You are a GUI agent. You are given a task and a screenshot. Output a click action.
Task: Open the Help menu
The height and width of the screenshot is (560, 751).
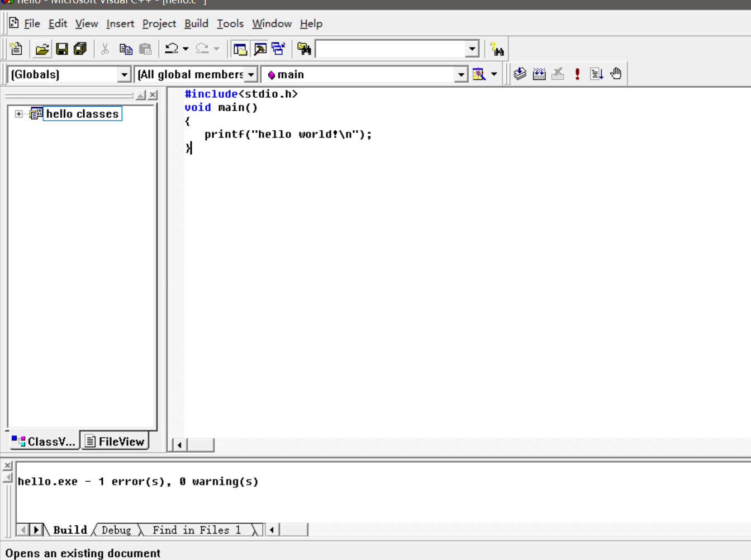coord(311,23)
